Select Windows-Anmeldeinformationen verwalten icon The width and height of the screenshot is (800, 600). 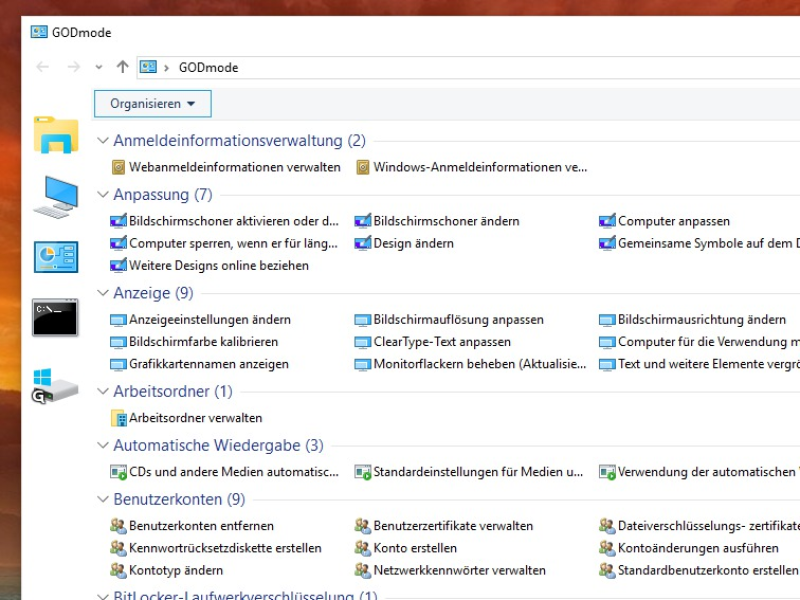[363, 167]
